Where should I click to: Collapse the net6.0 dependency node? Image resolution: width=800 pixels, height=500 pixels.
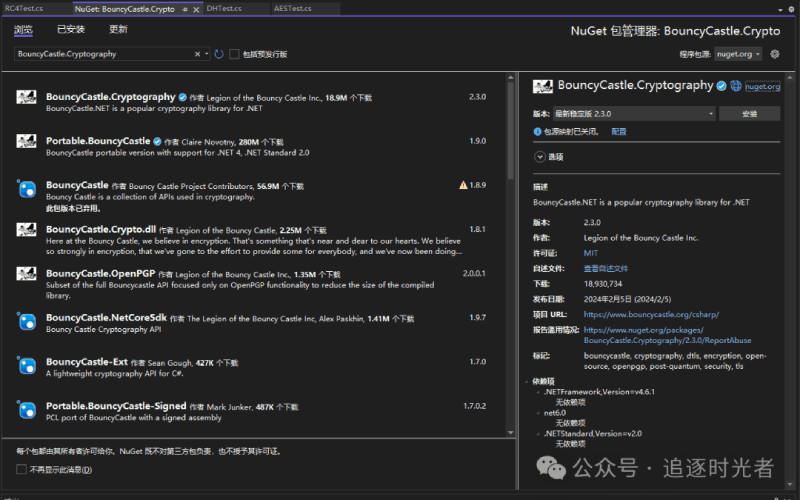tap(538, 413)
